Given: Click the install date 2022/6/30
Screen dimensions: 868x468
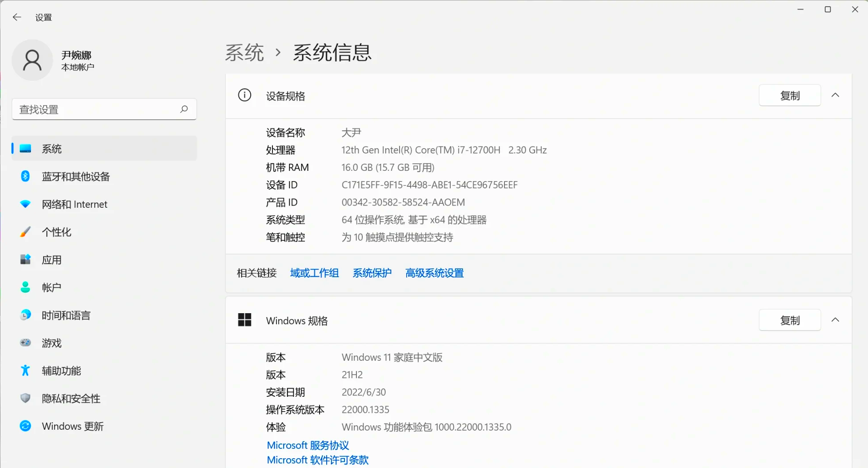Looking at the screenshot, I should (364, 392).
